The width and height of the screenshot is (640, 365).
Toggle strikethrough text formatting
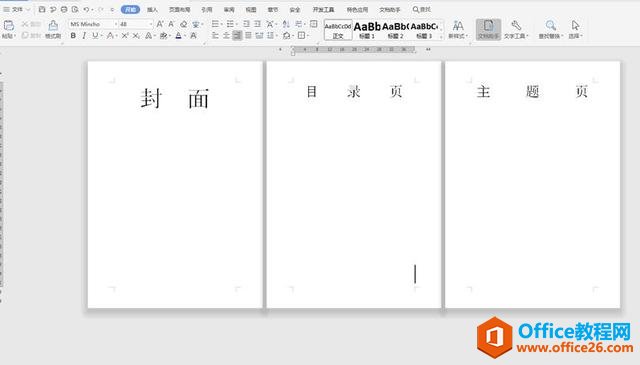click(x=110, y=36)
